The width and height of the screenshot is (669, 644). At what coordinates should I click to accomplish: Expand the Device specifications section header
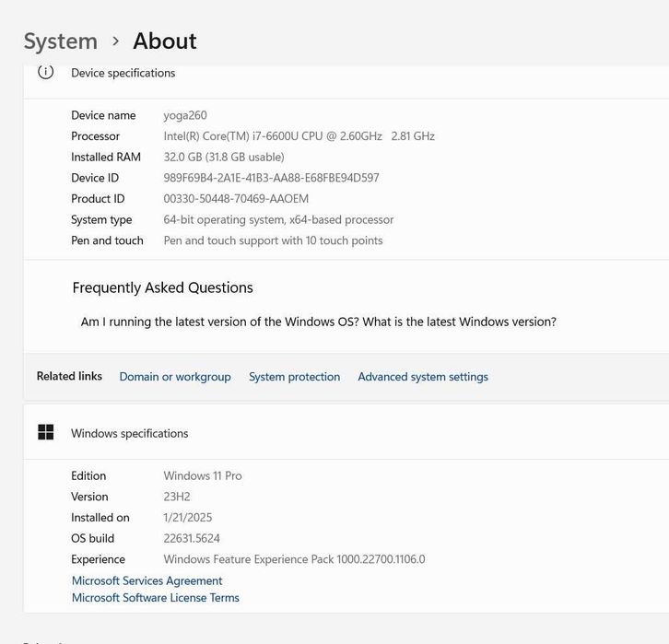(x=123, y=73)
